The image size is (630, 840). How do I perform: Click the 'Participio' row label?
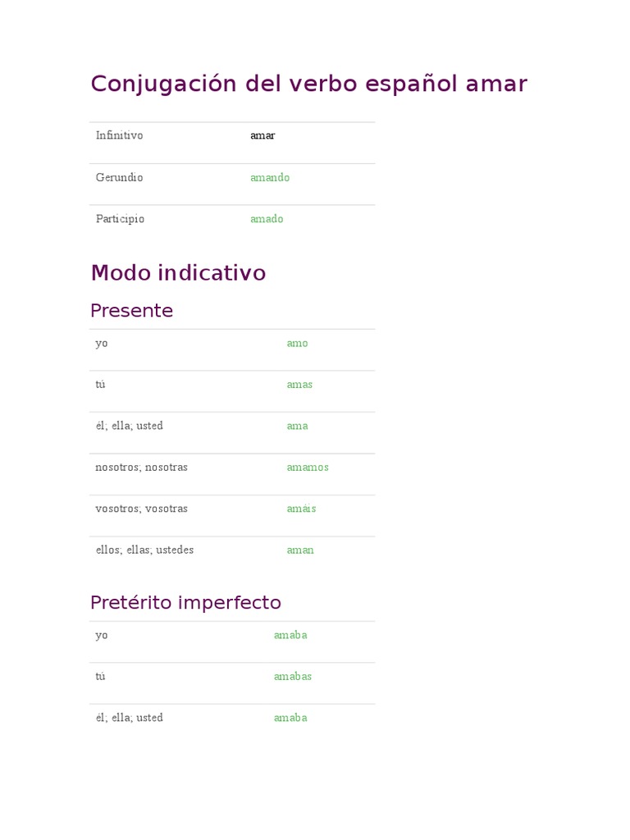[120, 219]
